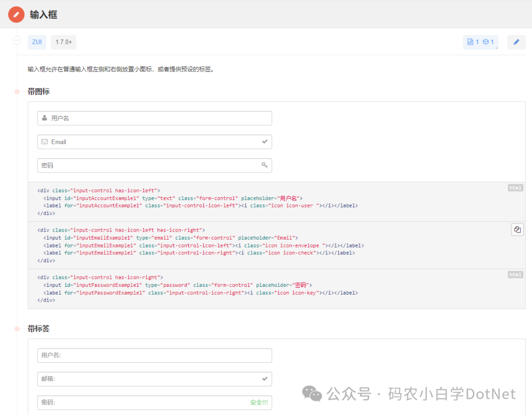Click the user icon in the 用户名 field
532x415 pixels.
click(x=44, y=118)
